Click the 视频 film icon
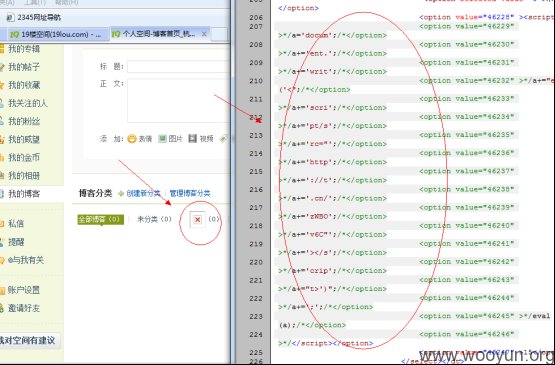The width and height of the screenshot is (555, 365). click(192, 138)
